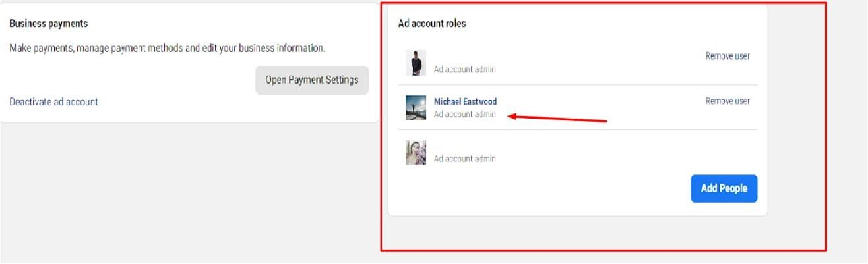
Task: Remove user Michael Eastwood
Action: click(x=727, y=101)
